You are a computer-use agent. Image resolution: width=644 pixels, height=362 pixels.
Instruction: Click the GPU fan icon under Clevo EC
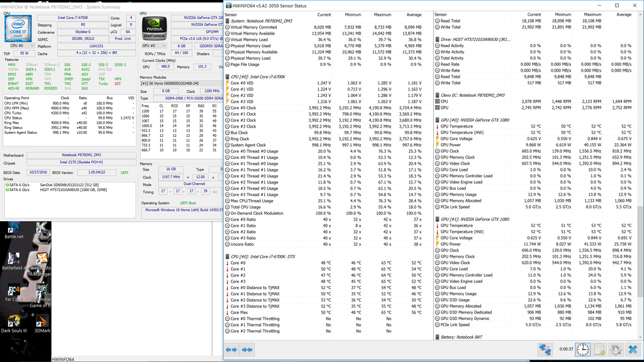tap(437, 107)
